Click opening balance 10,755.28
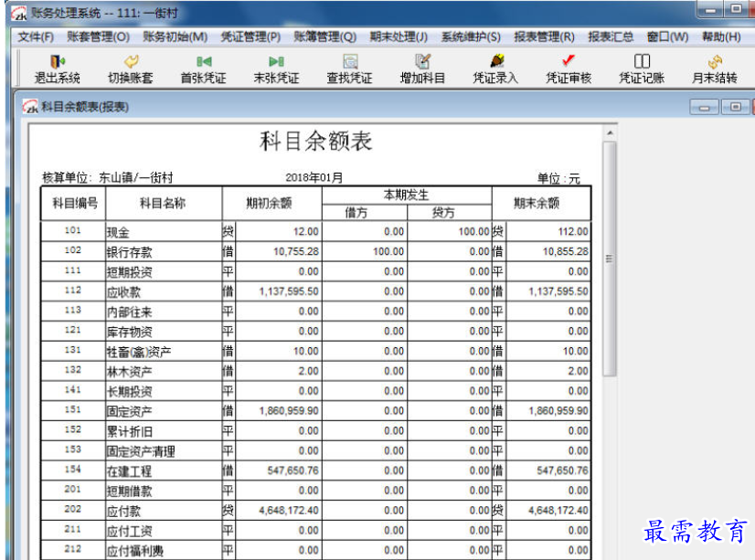This screenshot has height=560, width=755. (x=296, y=251)
